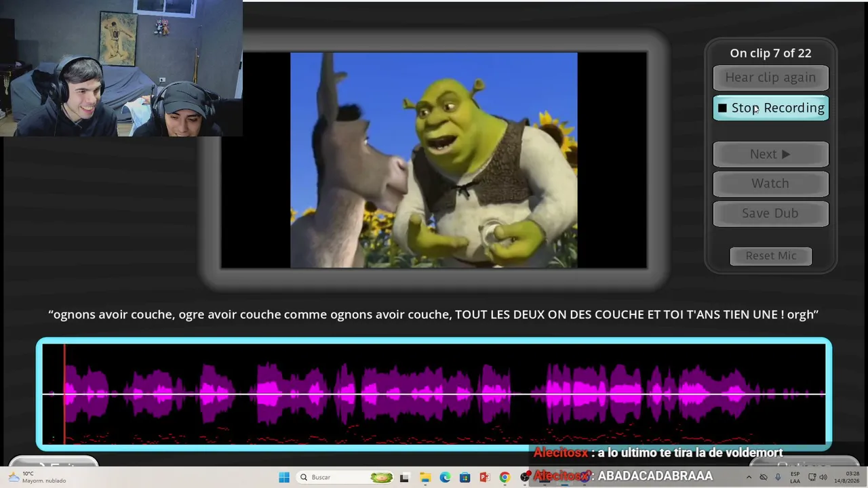
Task: Click the ESP LAA keyboard language indicator
Action: click(795, 477)
